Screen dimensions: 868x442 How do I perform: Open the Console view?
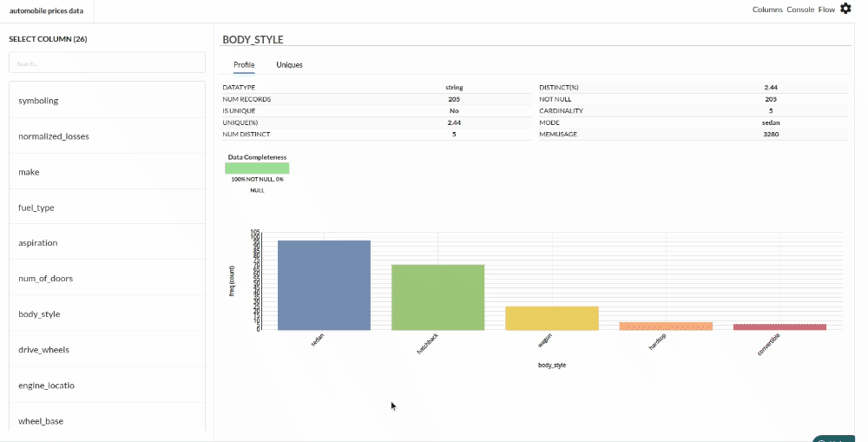800,10
